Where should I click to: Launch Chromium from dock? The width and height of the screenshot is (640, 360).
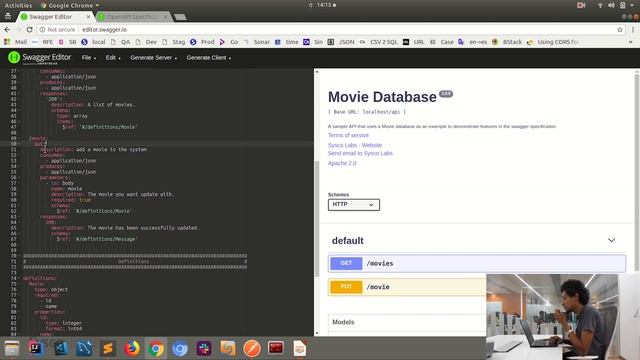coord(180,349)
